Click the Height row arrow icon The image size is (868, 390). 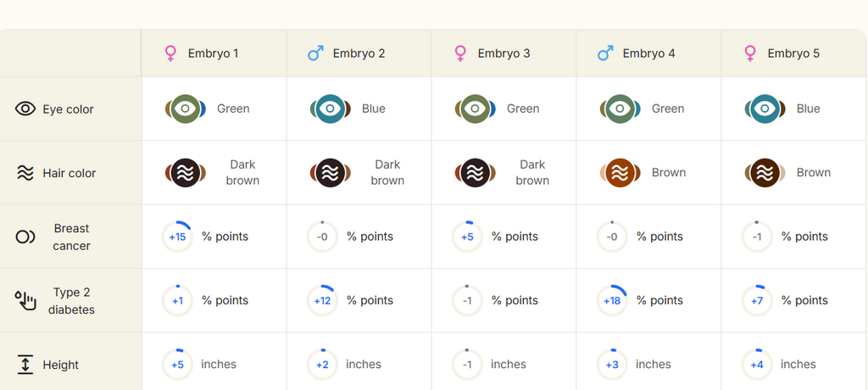click(25, 365)
